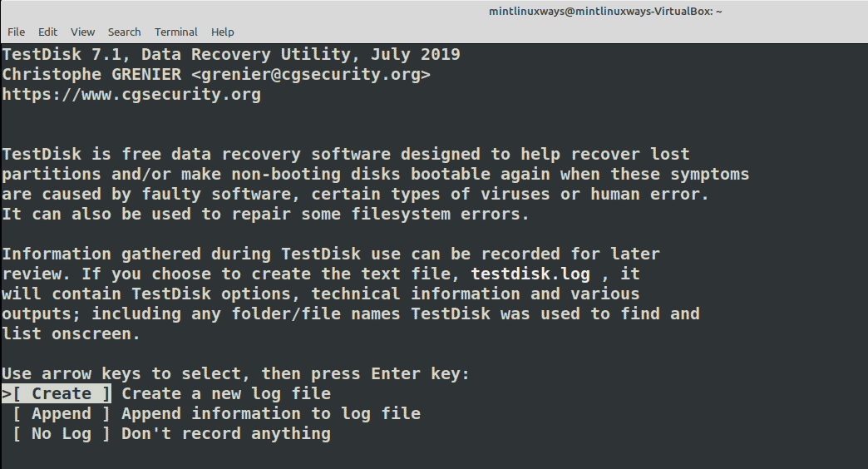Open the Edit menu
The width and height of the screenshot is (868, 469).
point(47,32)
